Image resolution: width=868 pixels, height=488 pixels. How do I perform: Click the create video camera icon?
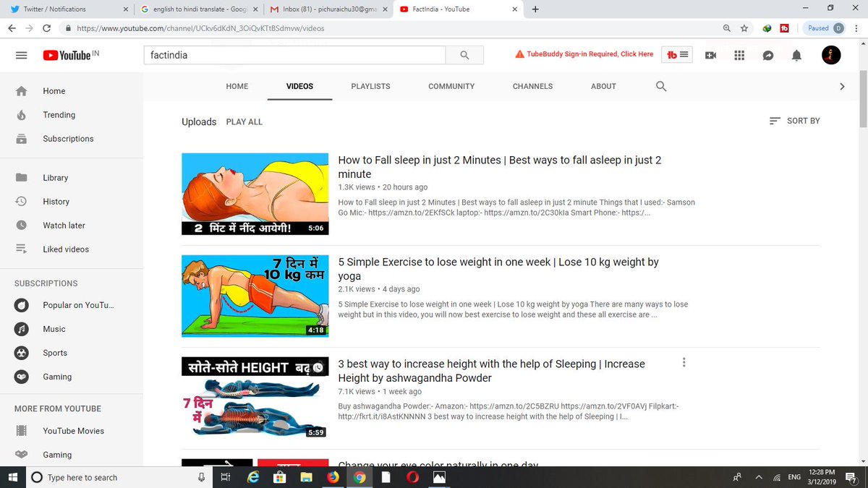[710, 56]
